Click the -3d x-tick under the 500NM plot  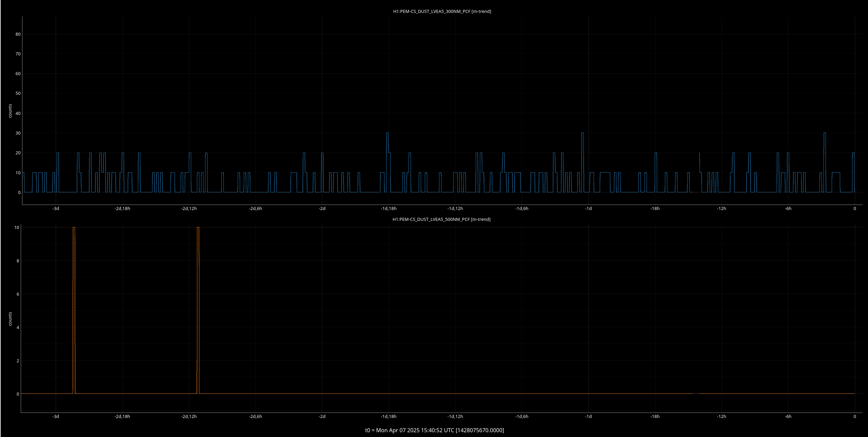point(56,416)
